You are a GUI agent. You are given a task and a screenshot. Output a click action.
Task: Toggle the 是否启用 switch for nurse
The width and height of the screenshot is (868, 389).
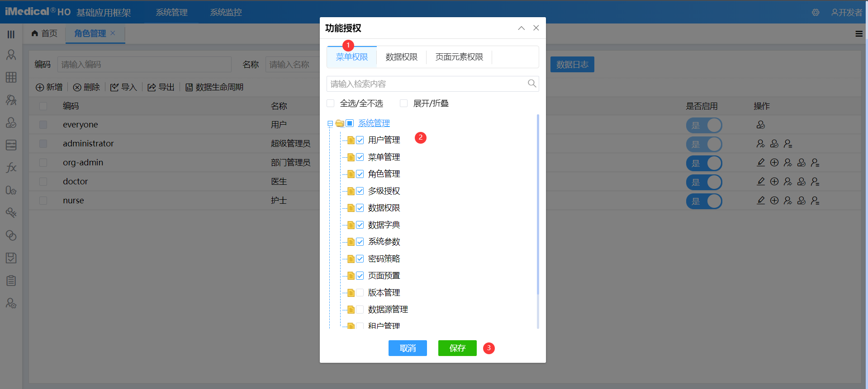[704, 201]
